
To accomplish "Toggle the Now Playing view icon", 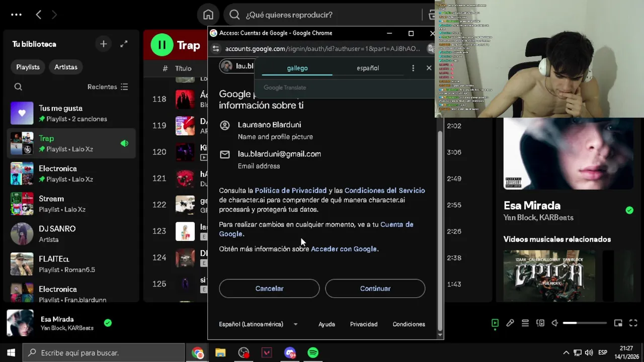I will pyautogui.click(x=495, y=323).
